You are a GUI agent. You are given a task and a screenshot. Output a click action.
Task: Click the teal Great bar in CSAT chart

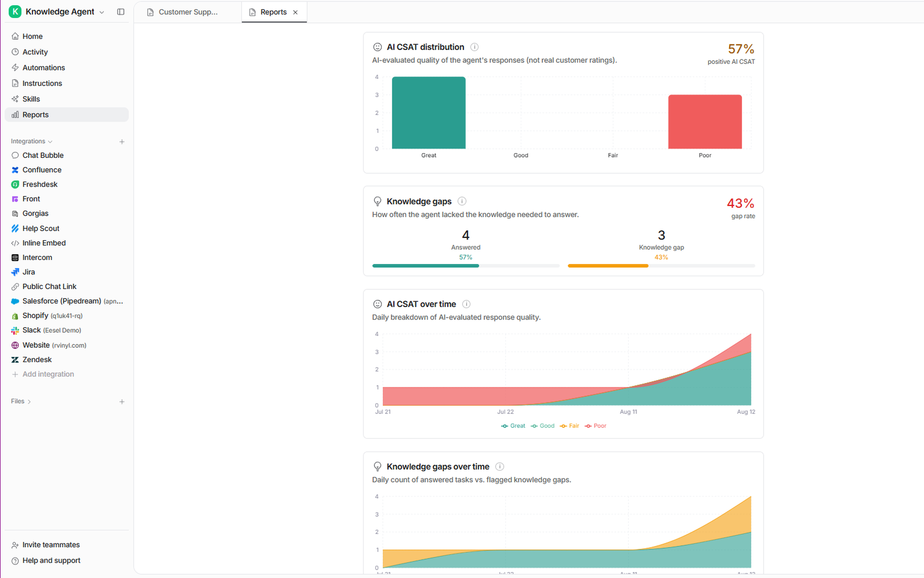(x=429, y=113)
